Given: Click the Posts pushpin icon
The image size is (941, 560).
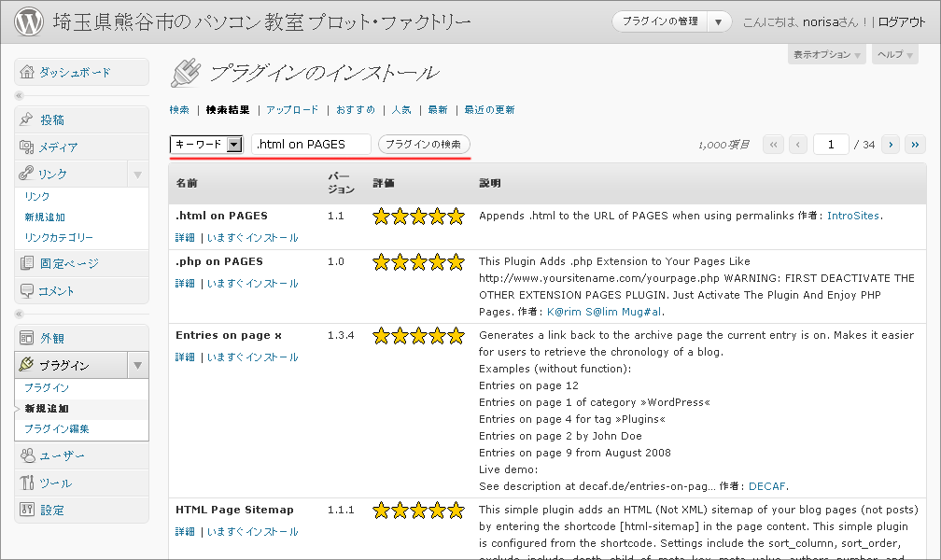Looking at the screenshot, I should coord(26,119).
